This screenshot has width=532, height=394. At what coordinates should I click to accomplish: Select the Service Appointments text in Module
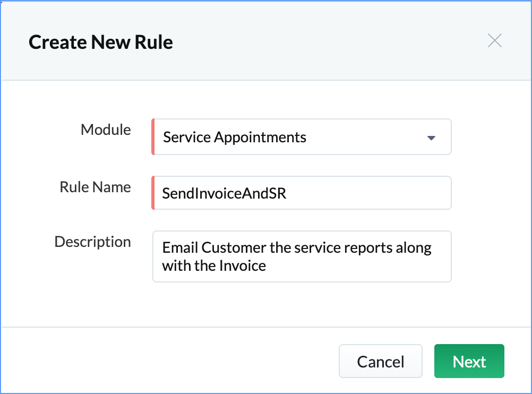pos(235,138)
